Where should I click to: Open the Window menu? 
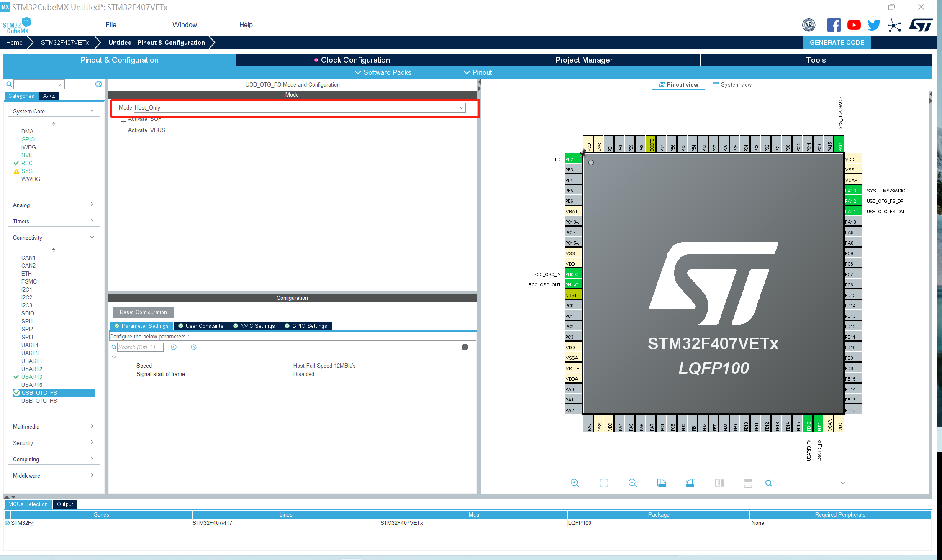tap(185, 25)
